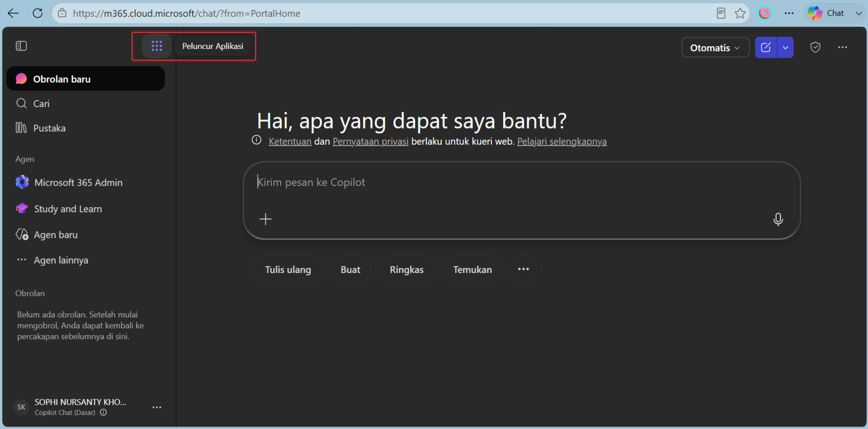This screenshot has width=868, height=429.
Task: Show Agen lainnya
Action: 86,260
